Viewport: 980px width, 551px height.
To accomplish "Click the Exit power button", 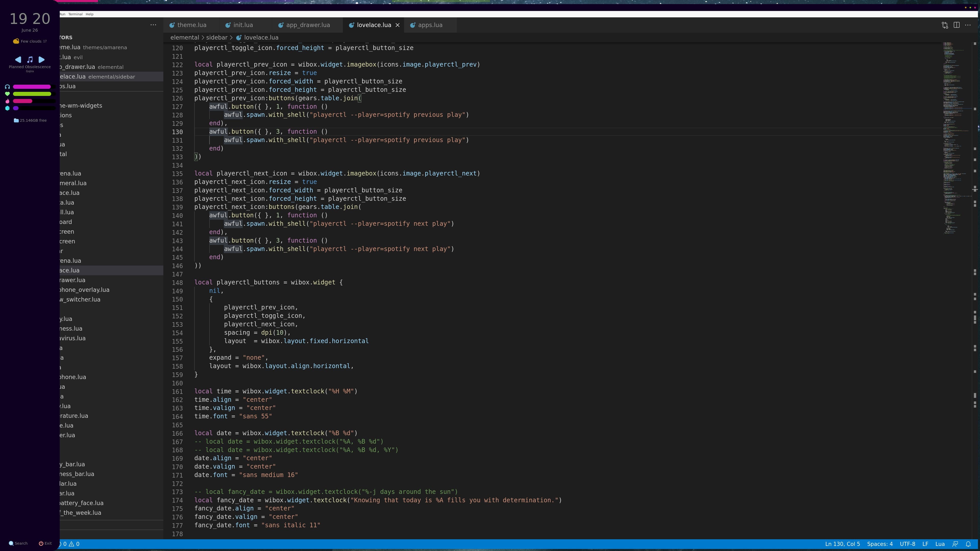I will click(x=45, y=543).
